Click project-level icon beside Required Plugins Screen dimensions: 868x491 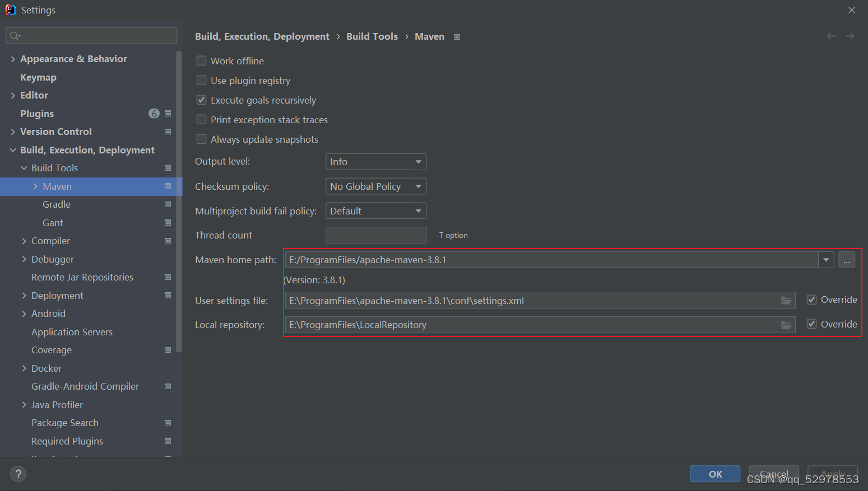click(168, 441)
